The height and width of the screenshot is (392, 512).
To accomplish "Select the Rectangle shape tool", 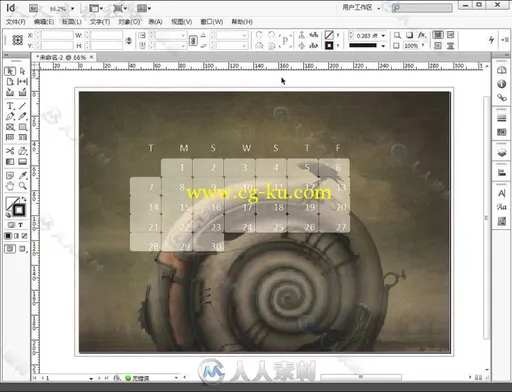I will pos(22,127).
